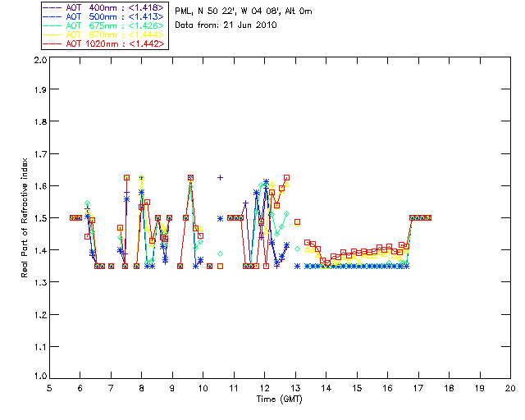Click the x-axis label 13
Image resolution: width=525 pixels, height=420 pixels.
pos(295,388)
